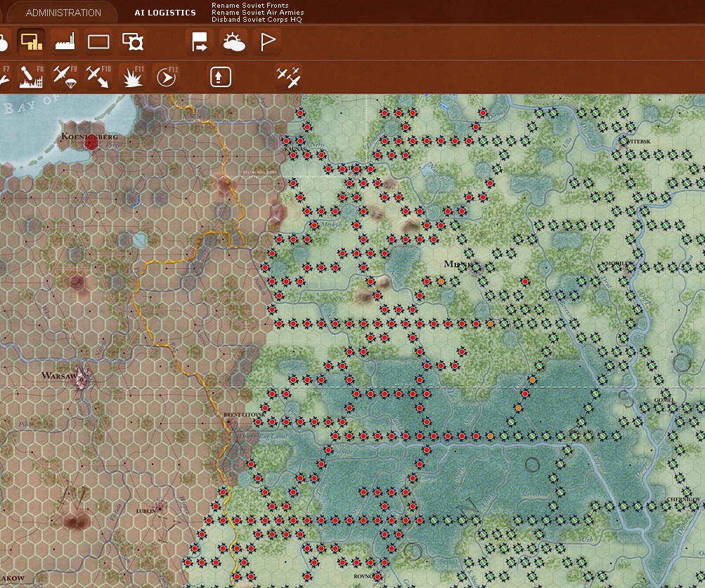The height and width of the screenshot is (588, 705).
Task: Open the AI LOGISTICS menu
Action: click(x=165, y=13)
